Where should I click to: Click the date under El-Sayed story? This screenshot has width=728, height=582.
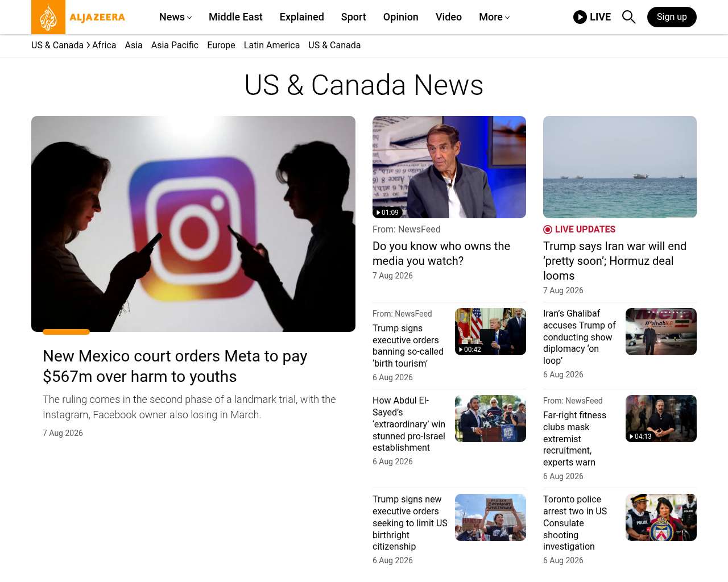(x=392, y=462)
